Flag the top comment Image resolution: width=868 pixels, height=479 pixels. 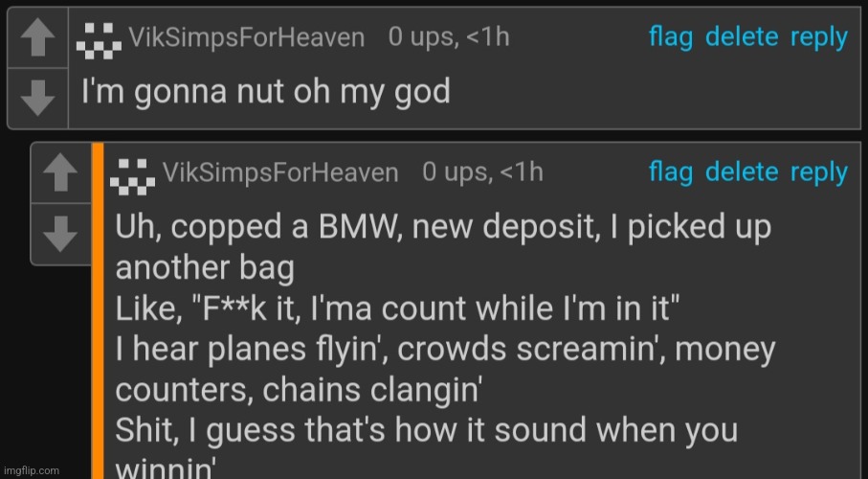[672, 37]
